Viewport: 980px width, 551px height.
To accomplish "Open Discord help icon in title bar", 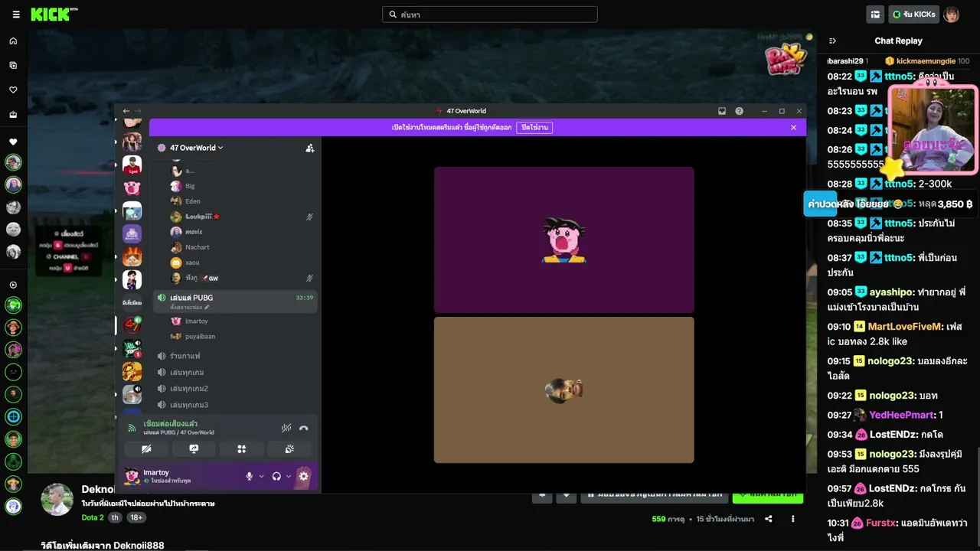I will click(x=740, y=111).
